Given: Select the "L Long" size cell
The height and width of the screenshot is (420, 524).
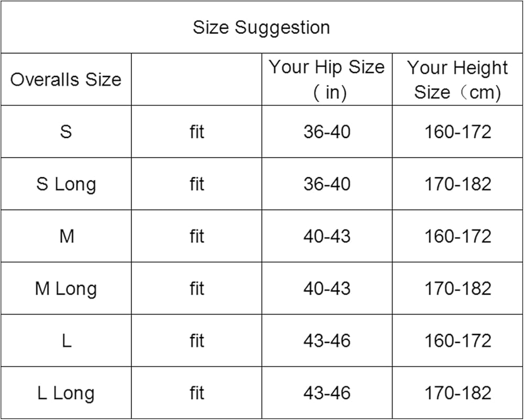Looking at the screenshot, I should 66,393.
